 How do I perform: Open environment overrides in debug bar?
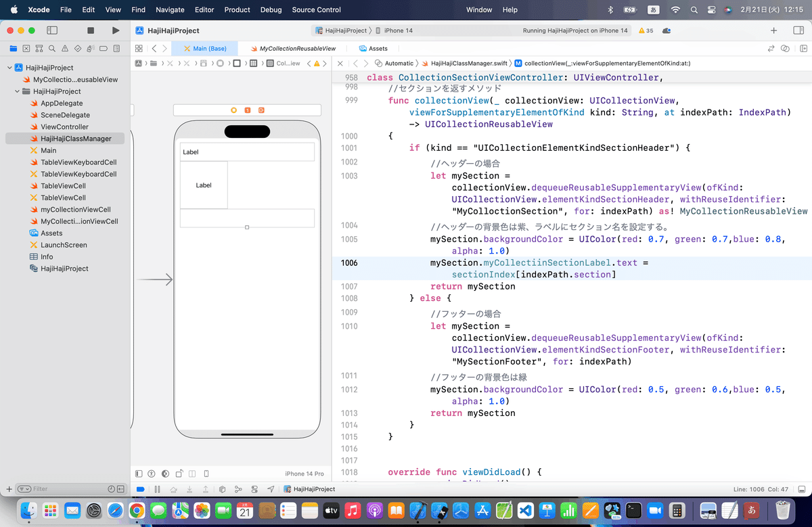pos(254,488)
